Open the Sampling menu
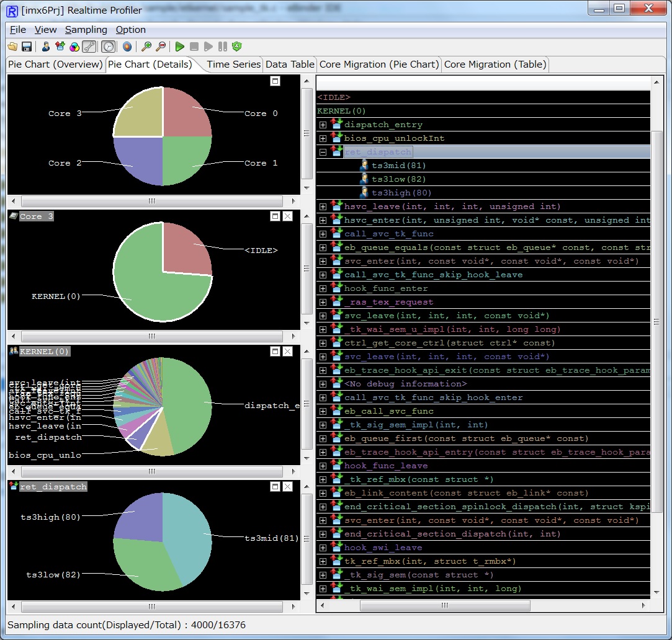This screenshot has width=672, height=640. pos(86,30)
